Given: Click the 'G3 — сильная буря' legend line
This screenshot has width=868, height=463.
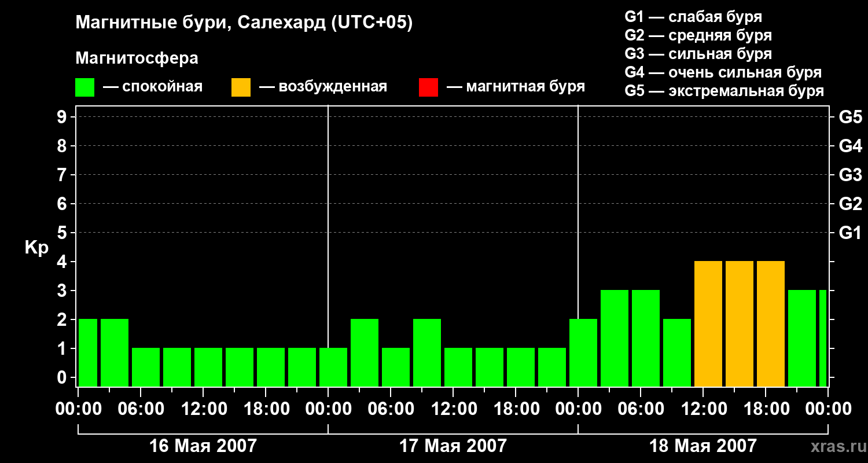Looking at the screenshot, I should 698,54.
